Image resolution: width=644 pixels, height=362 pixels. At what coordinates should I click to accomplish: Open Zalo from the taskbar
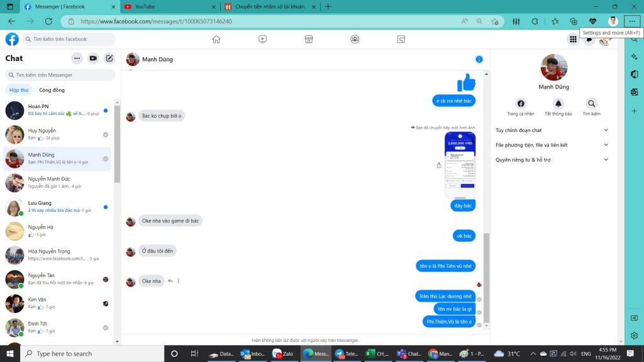tap(283, 353)
